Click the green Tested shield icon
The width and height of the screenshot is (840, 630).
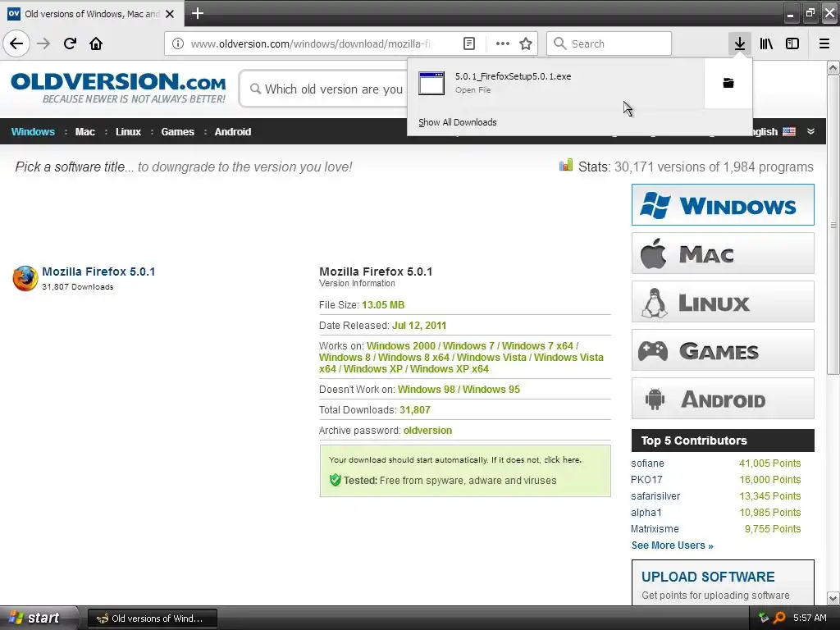(336, 479)
